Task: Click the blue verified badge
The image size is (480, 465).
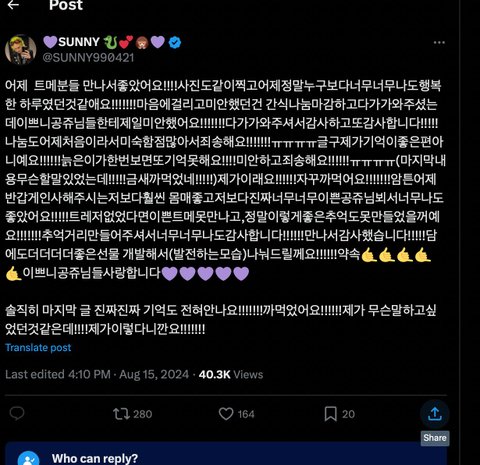Action: (175, 43)
